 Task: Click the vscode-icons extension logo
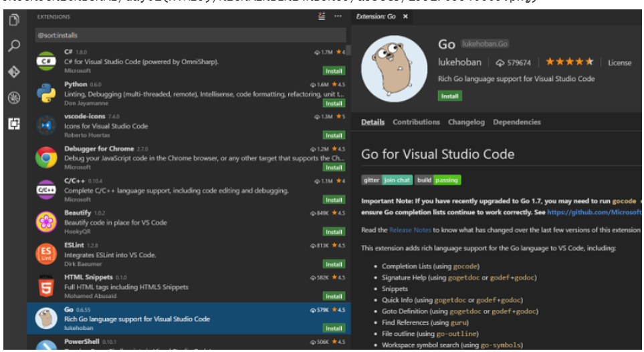(x=46, y=125)
